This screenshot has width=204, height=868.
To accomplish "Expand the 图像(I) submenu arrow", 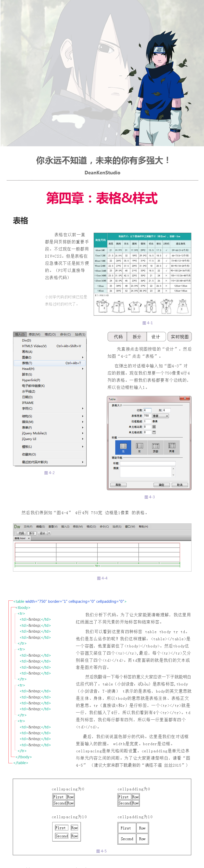I will [82, 357].
